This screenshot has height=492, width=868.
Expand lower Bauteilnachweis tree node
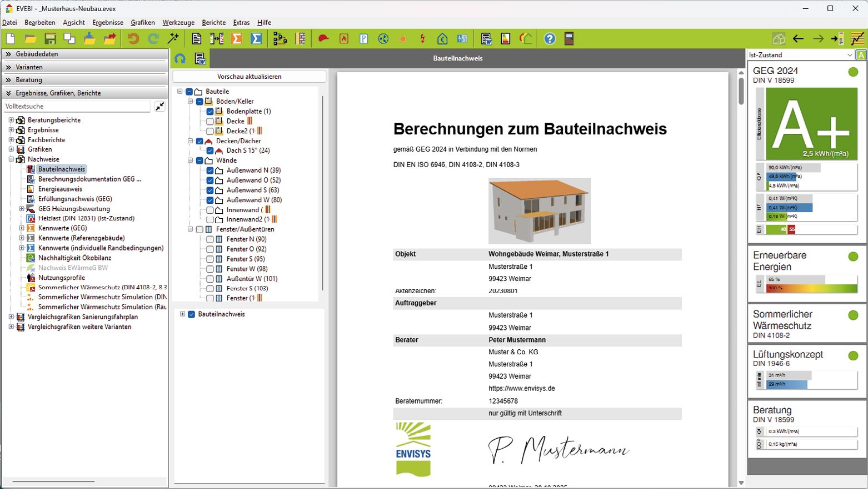(x=183, y=314)
